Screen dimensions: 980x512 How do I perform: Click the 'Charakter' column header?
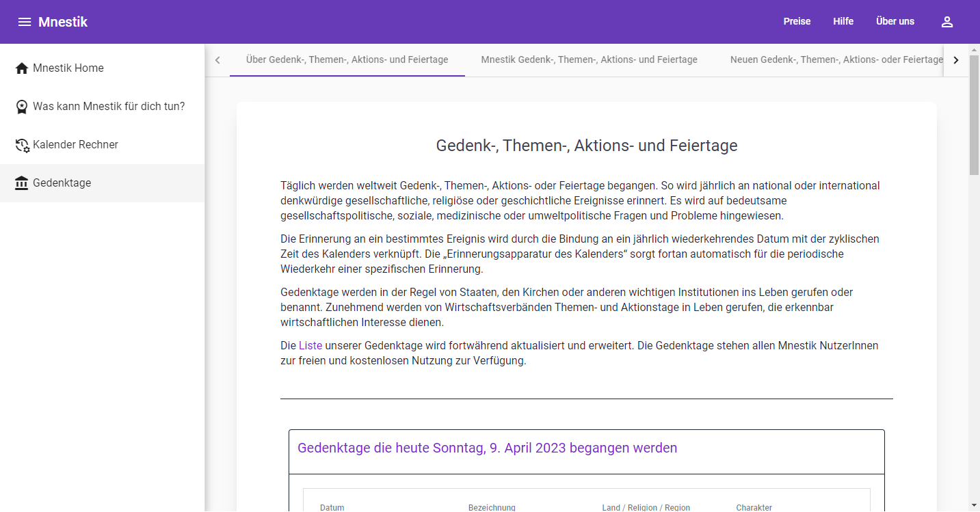click(754, 507)
